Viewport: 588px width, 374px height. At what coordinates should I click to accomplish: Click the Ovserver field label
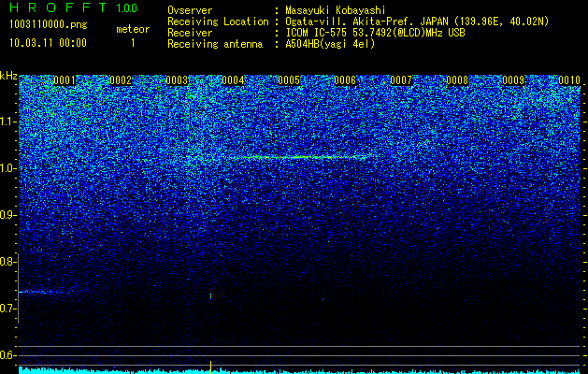coord(190,10)
